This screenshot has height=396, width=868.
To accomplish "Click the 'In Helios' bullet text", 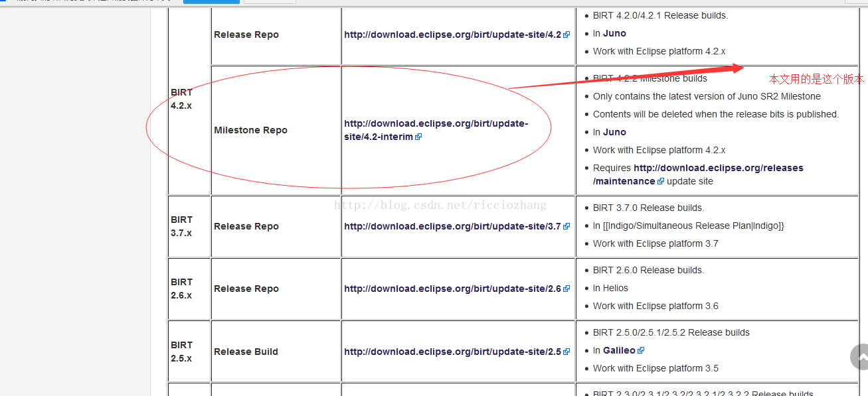I will [610, 288].
